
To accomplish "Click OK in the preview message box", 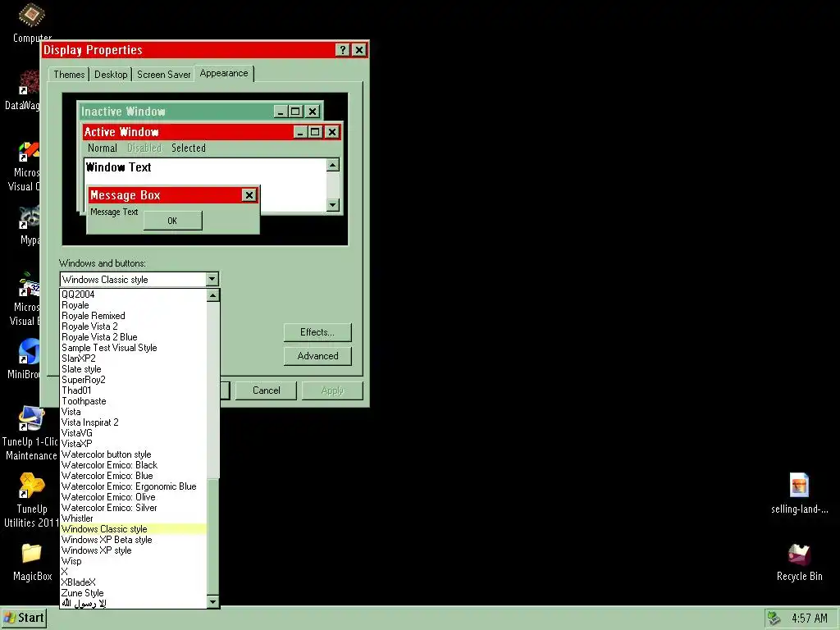I will tap(172, 221).
